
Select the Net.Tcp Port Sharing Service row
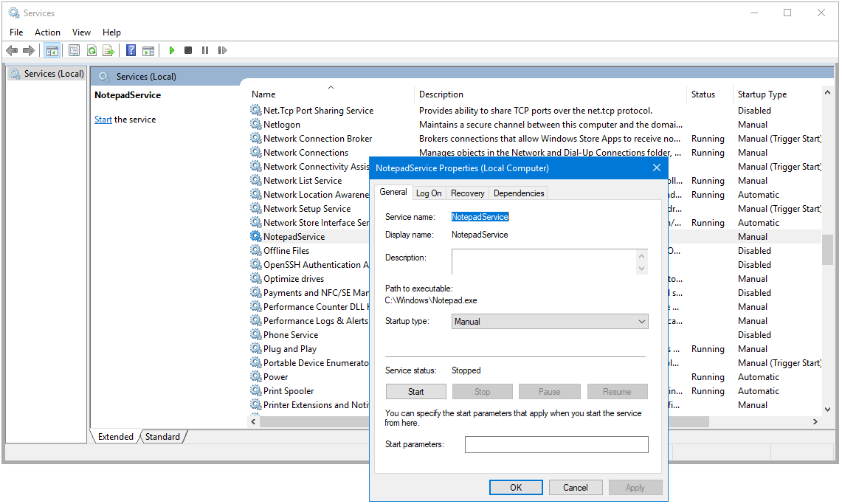535,111
